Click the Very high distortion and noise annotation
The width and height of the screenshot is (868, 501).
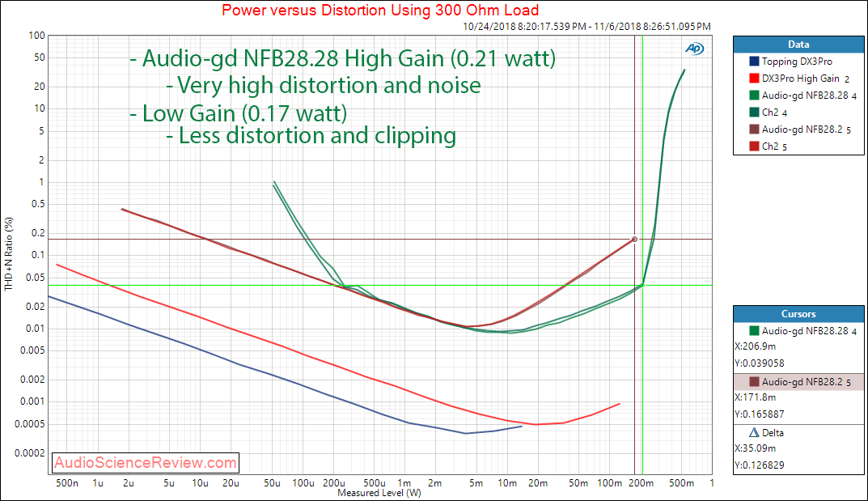324,85
